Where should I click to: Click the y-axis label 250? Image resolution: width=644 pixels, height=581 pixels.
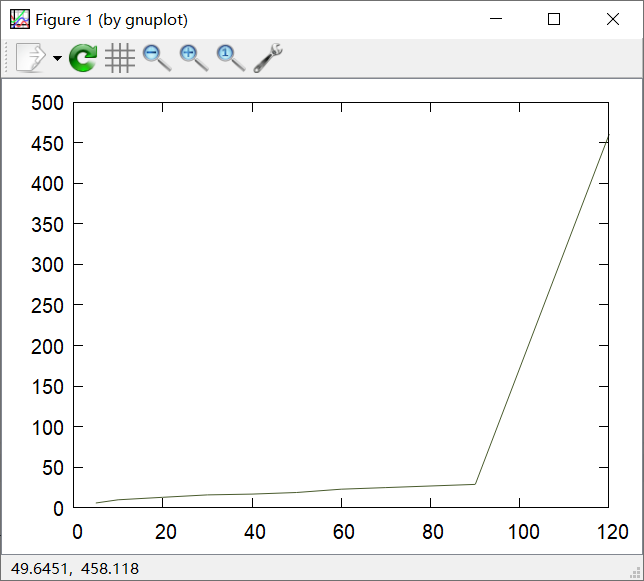click(x=48, y=306)
